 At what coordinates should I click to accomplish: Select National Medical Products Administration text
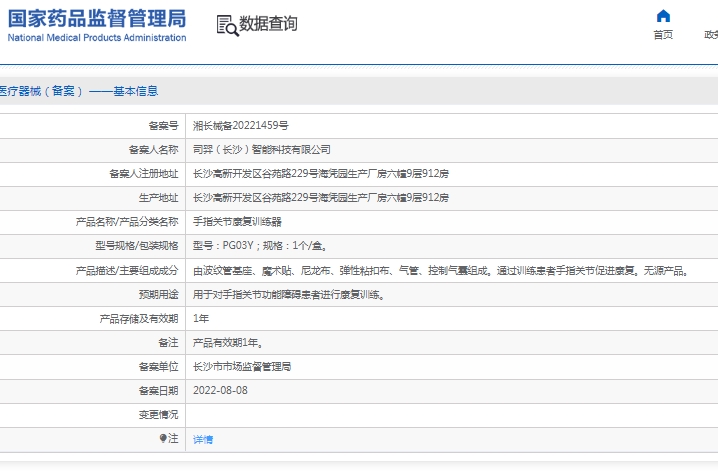click(97, 38)
